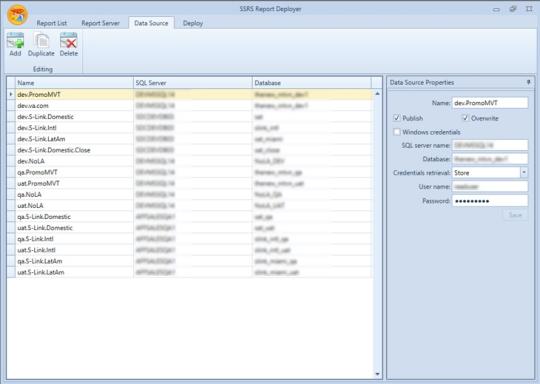Click the row indicator arrow for dev.PromoMVT
540x384 pixels.
click(x=11, y=94)
